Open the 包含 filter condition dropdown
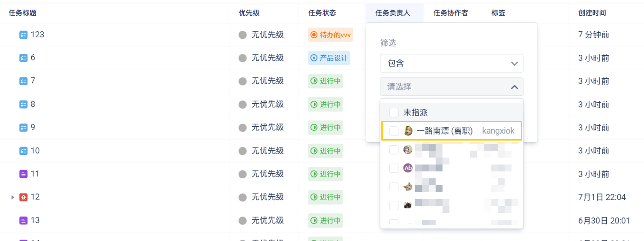The image size is (644, 241). click(451, 63)
